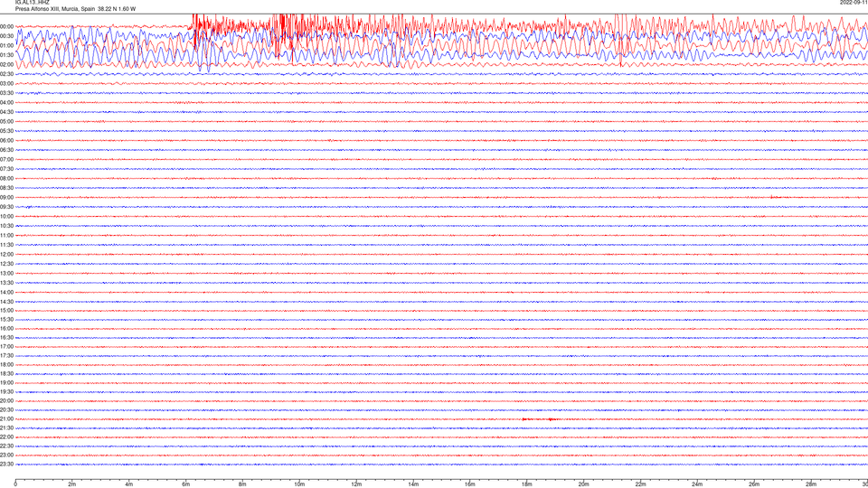Screen dimensions: 868x488
Task: Select the 16:30 row label
Action: pyautogui.click(x=6, y=337)
